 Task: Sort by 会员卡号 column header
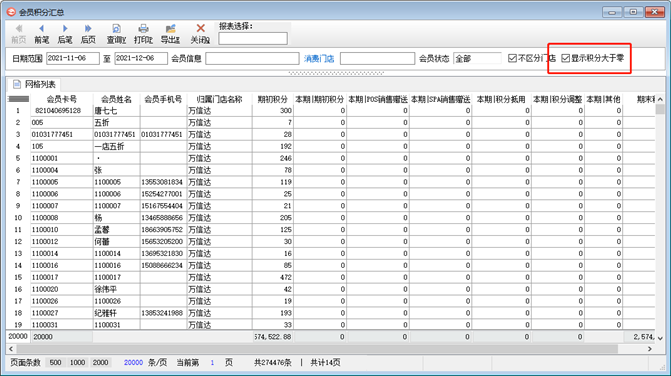62,99
